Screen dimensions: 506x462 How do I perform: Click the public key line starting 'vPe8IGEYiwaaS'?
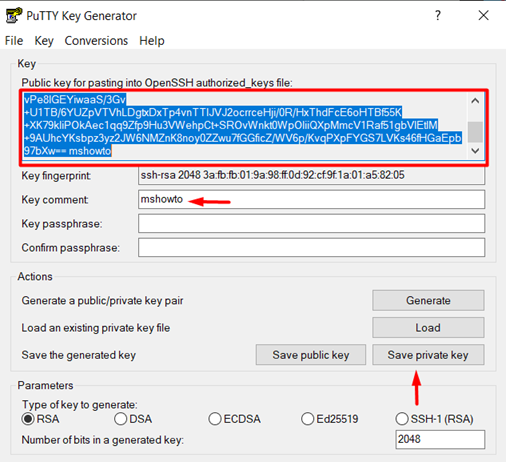click(75, 99)
